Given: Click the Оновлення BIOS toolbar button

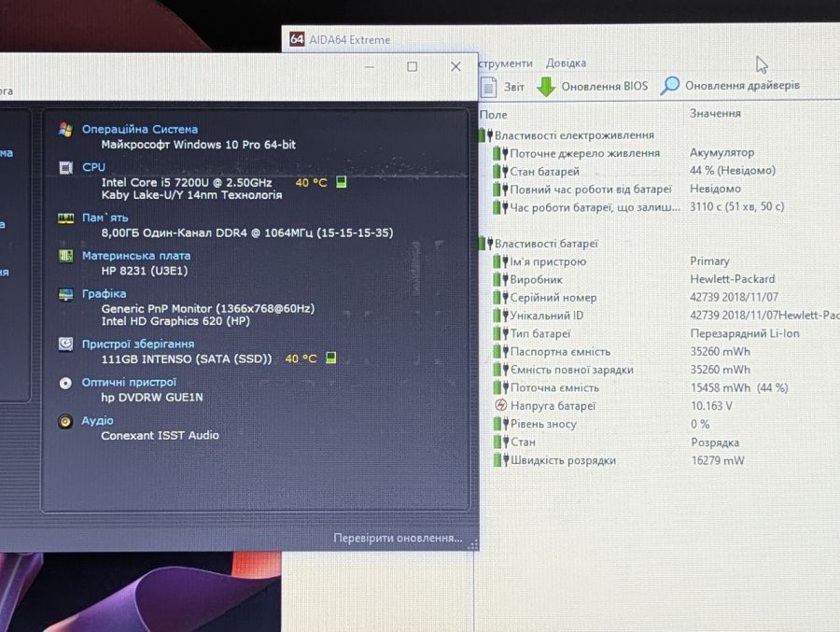Looking at the screenshot, I should (x=592, y=86).
